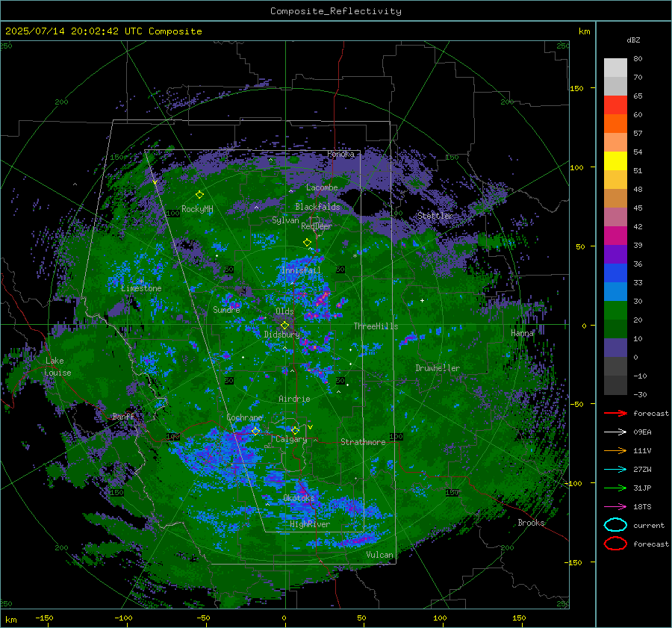Image resolution: width=672 pixels, height=628 pixels.
Task: Click the cyan current ellipse icon
Action: pyautogui.click(x=615, y=525)
